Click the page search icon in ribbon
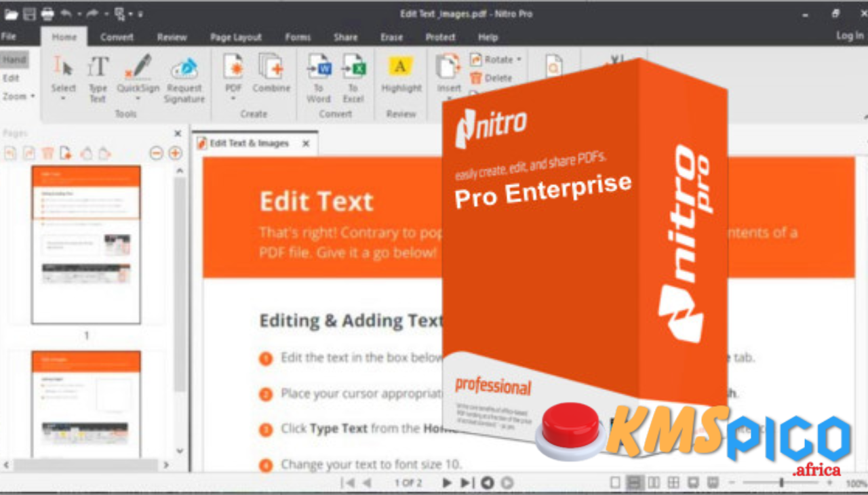The image size is (868, 495). (x=554, y=66)
